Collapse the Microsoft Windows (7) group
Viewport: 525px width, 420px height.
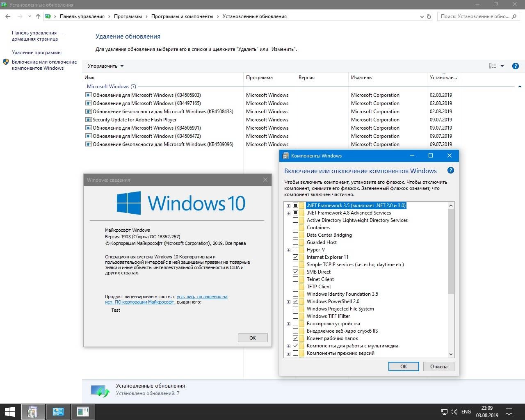(x=520, y=87)
